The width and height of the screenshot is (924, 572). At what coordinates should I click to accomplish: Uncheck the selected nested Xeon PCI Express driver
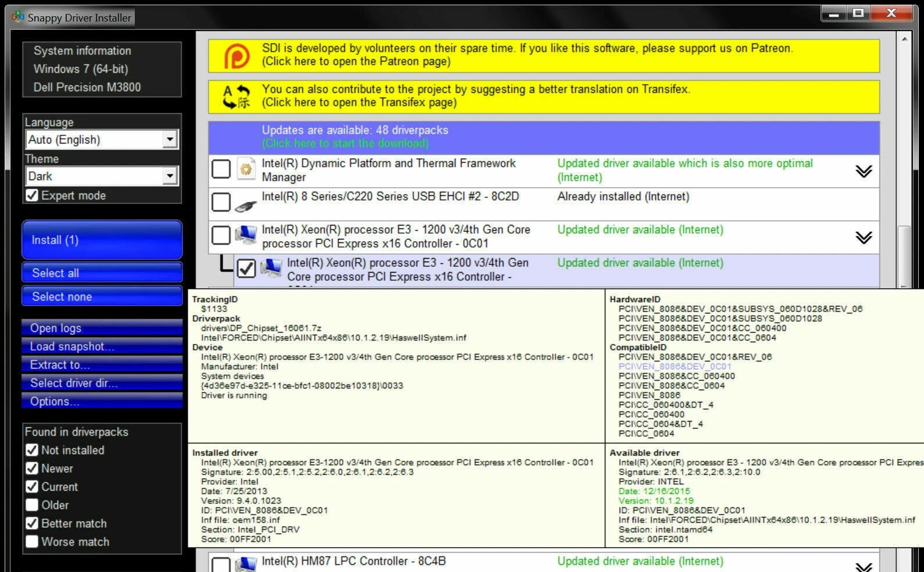tap(246, 269)
